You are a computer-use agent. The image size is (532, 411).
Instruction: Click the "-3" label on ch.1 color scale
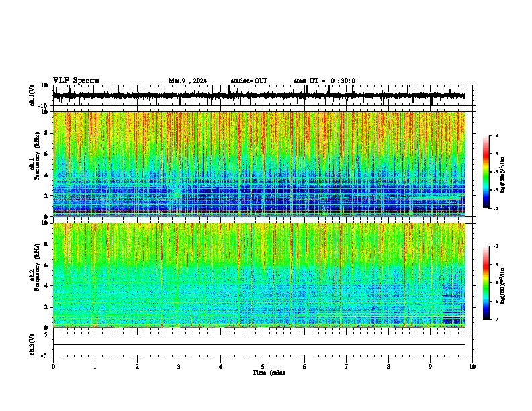click(x=496, y=135)
